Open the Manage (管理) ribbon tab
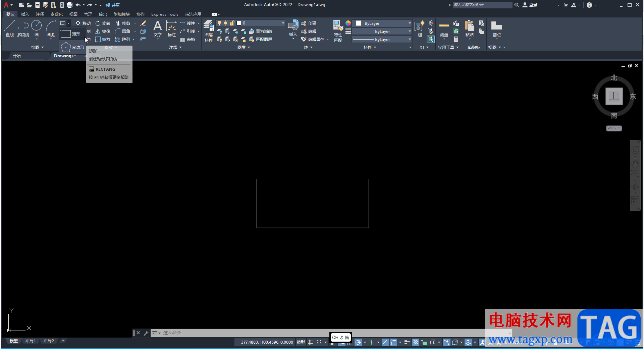The image size is (644, 349). click(88, 14)
